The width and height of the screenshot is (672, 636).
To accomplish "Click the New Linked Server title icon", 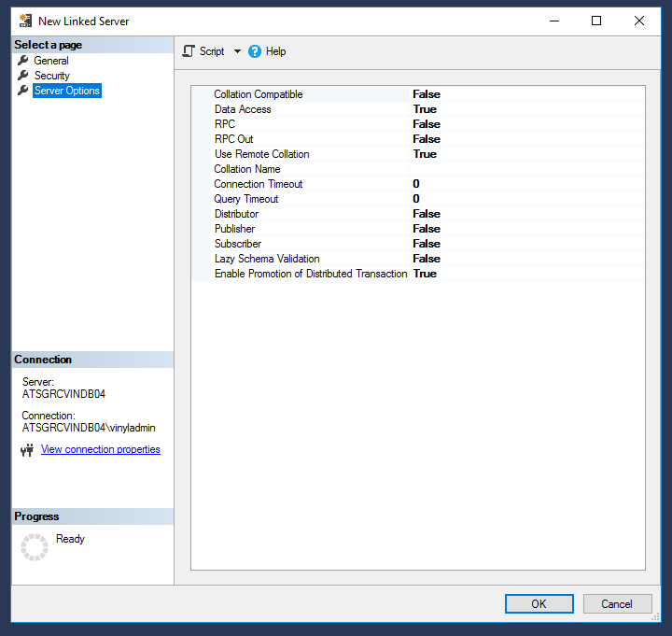I will point(25,21).
